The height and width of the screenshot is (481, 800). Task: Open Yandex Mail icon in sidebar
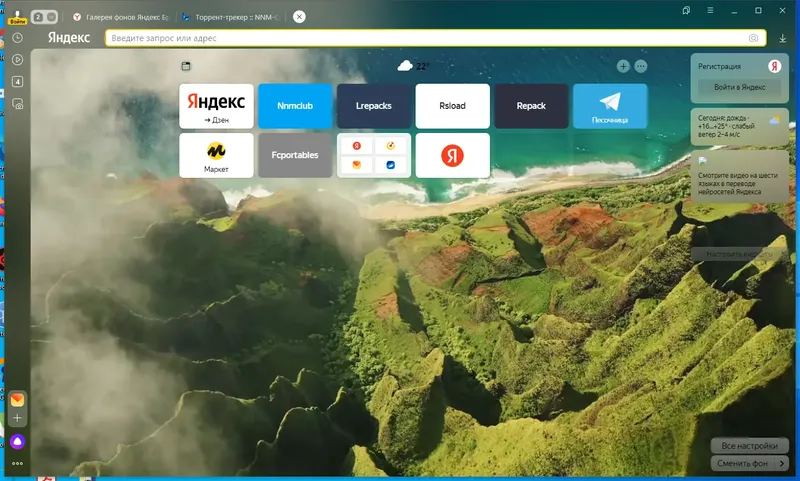coord(17,399)
